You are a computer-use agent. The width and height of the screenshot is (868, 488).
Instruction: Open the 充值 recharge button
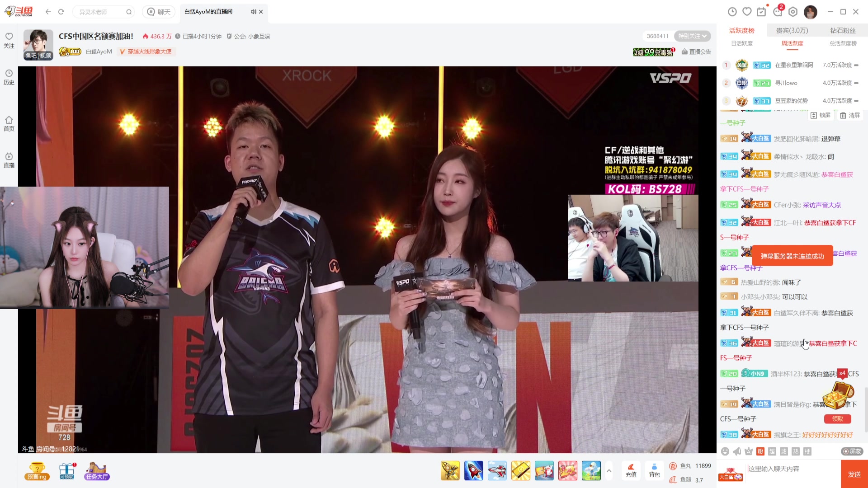(x=631, y=470)
